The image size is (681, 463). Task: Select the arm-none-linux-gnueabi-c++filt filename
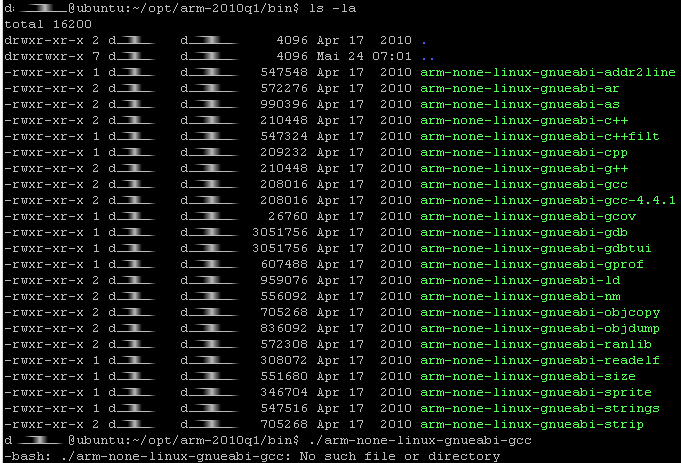coord(539,136)
